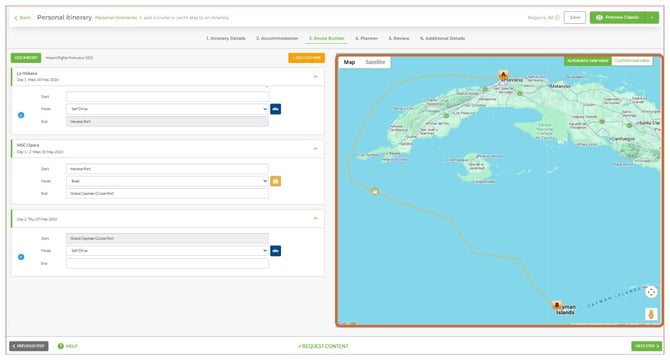Screen dimensions: 670x361
Task: Go to the 1. Itinerary Details tab
Action: pos(226,38)
